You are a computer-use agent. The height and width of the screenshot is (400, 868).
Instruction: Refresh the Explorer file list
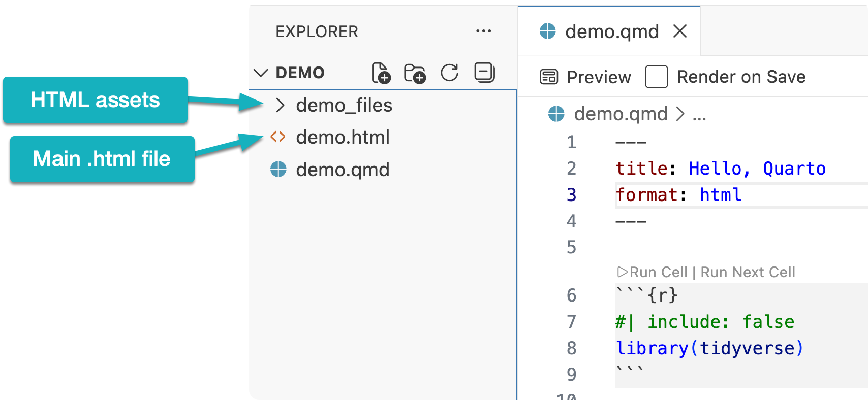tap(450, 73)
